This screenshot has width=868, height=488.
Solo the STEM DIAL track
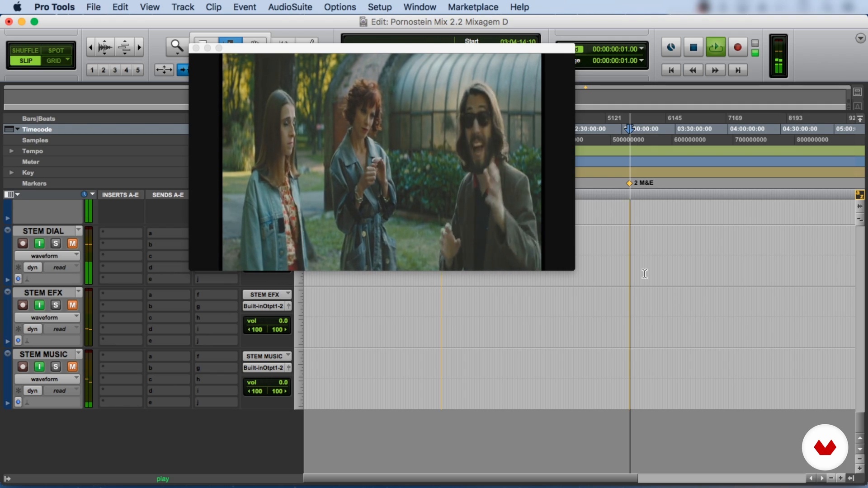click(56, 244)
